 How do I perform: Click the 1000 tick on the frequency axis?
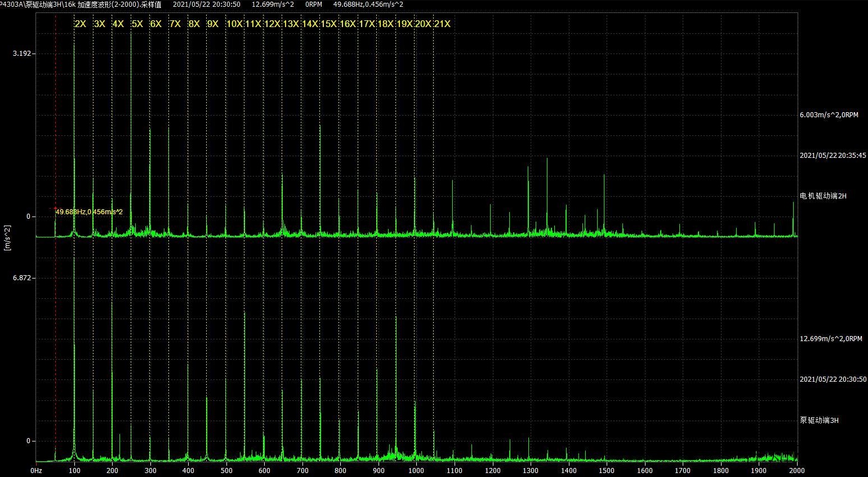tap(416, 471)
